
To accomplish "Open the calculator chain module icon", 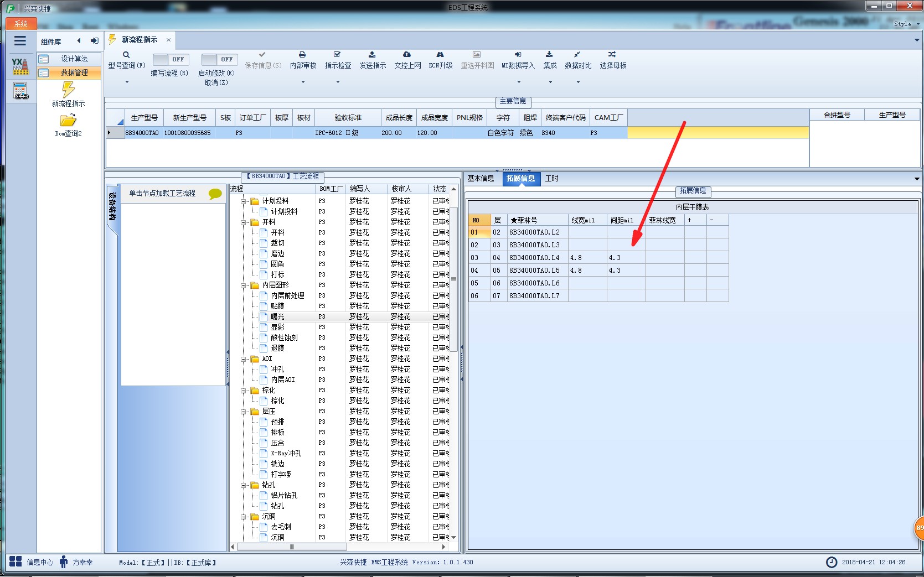I will pyautogui.click(x=20, y=91).
